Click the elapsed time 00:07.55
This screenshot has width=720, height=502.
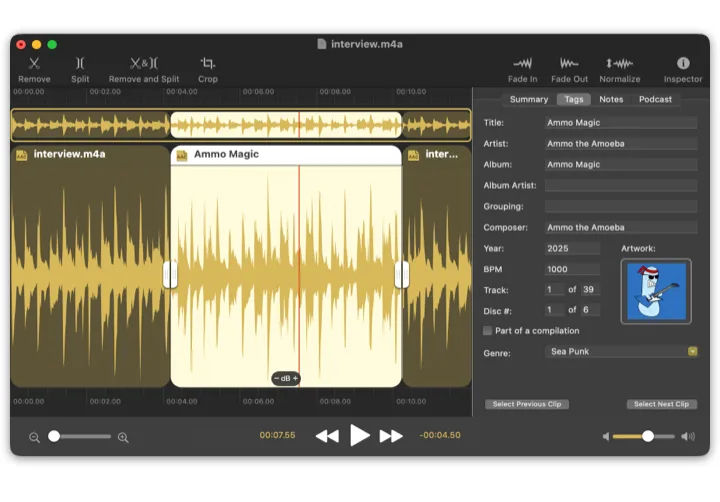(x=277, y=435)
